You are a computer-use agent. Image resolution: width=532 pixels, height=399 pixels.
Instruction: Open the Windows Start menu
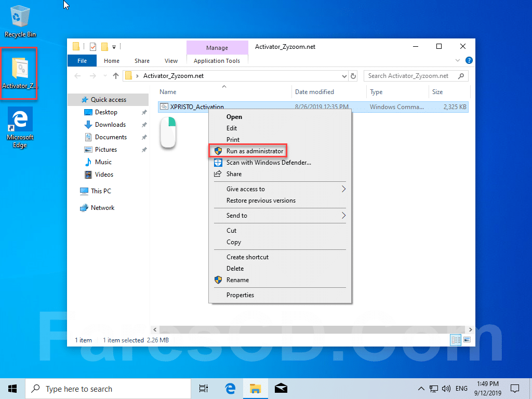coord(12,389)
